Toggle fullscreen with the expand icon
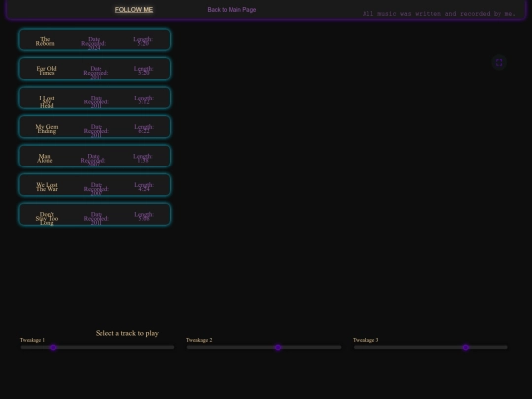The width and height of the screenshot is (532, 399). [499, 63]
